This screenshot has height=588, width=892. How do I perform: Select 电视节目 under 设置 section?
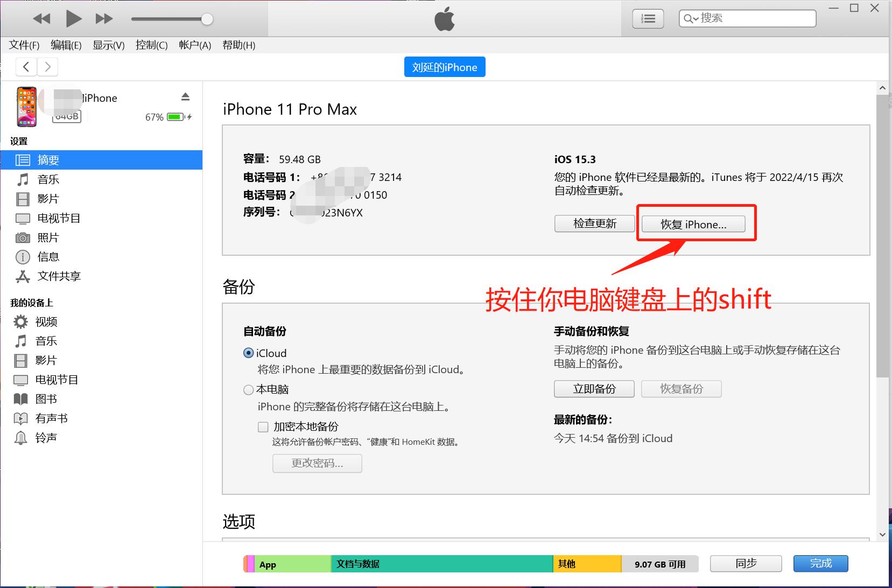pos(101,218)
